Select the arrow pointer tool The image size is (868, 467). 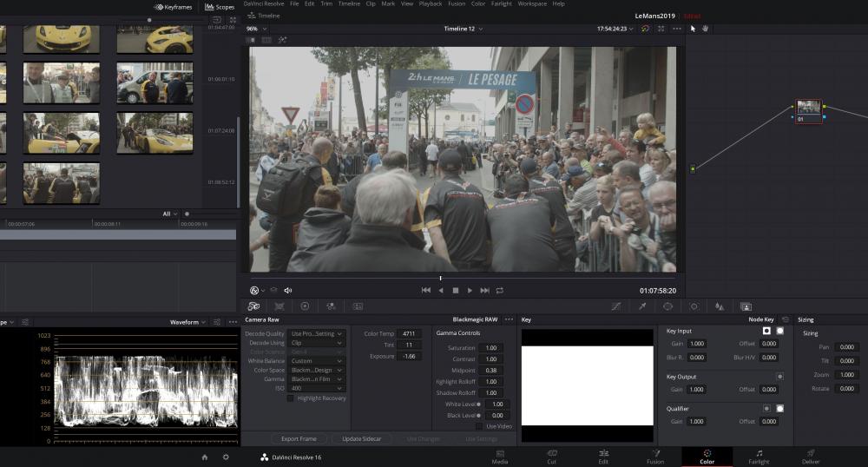pos(693,29)
